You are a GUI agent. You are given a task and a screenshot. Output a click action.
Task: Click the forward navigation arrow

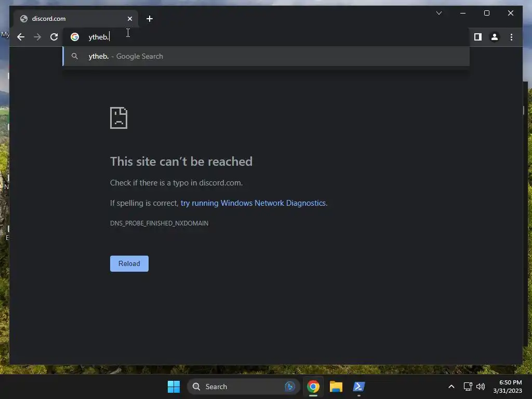37,37
